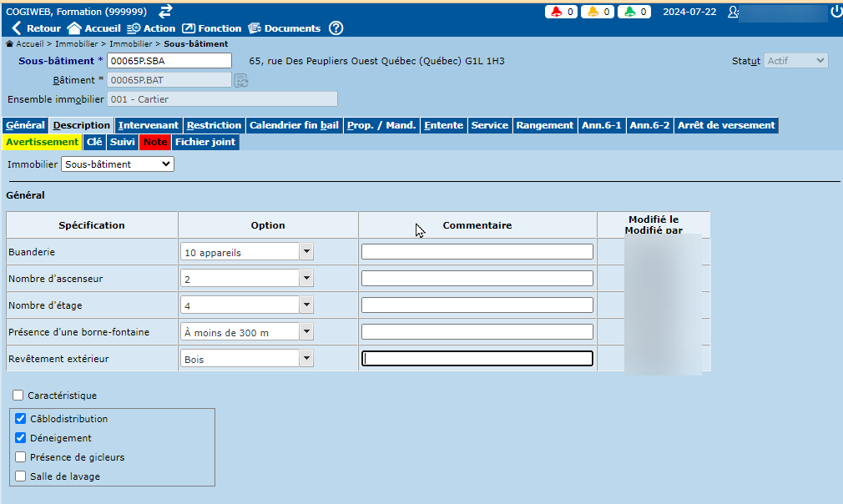
Task: Open the help question mark icon
Action: pos(336,28)
